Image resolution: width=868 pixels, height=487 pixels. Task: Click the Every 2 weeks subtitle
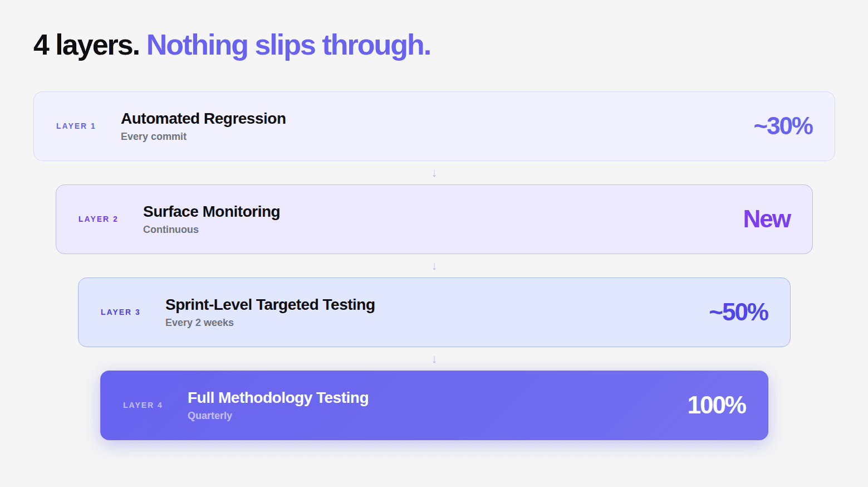click(x=199, y=323)
